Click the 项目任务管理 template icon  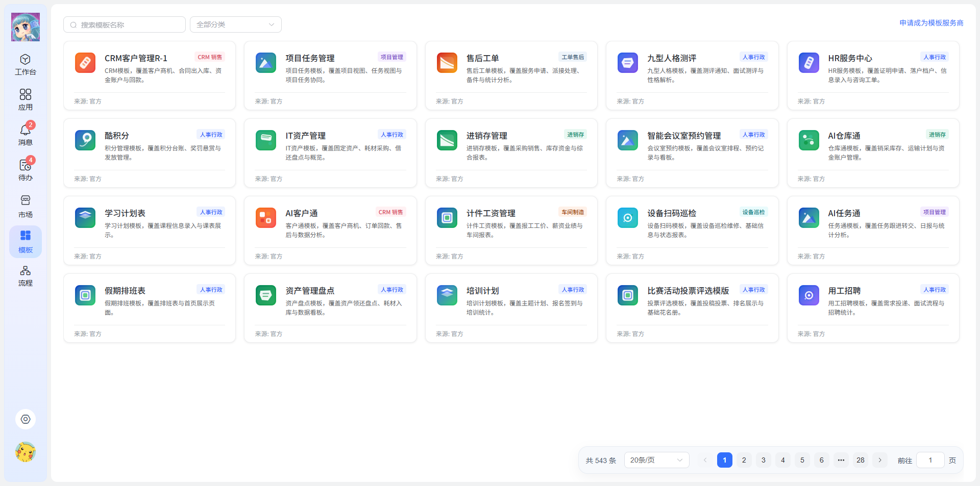(266, 63)
